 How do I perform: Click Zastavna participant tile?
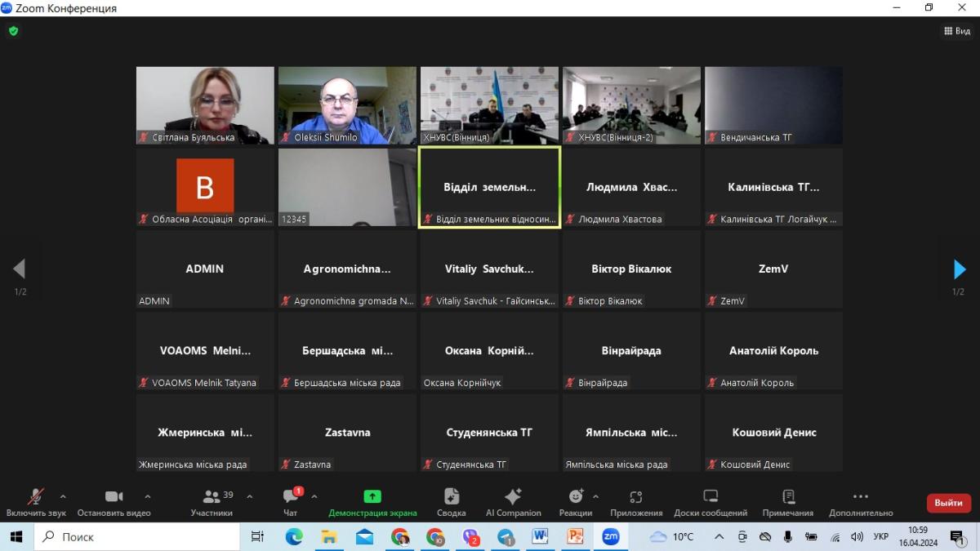[347, 433]
